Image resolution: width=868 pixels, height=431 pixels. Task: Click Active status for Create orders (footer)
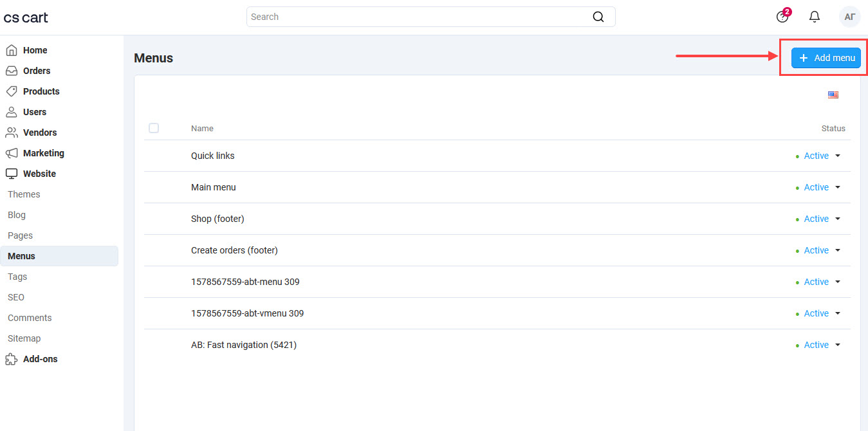[816, 250]
